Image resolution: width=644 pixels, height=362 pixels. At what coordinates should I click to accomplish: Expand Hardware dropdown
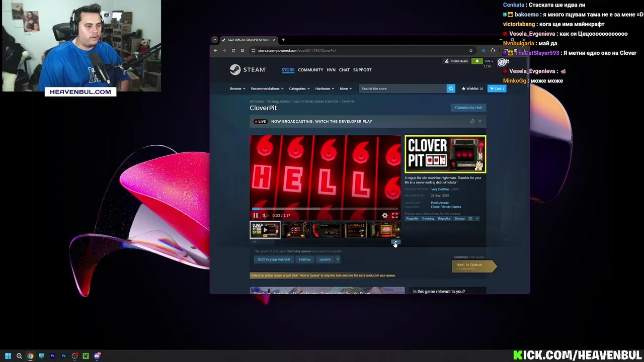point(325,88)
